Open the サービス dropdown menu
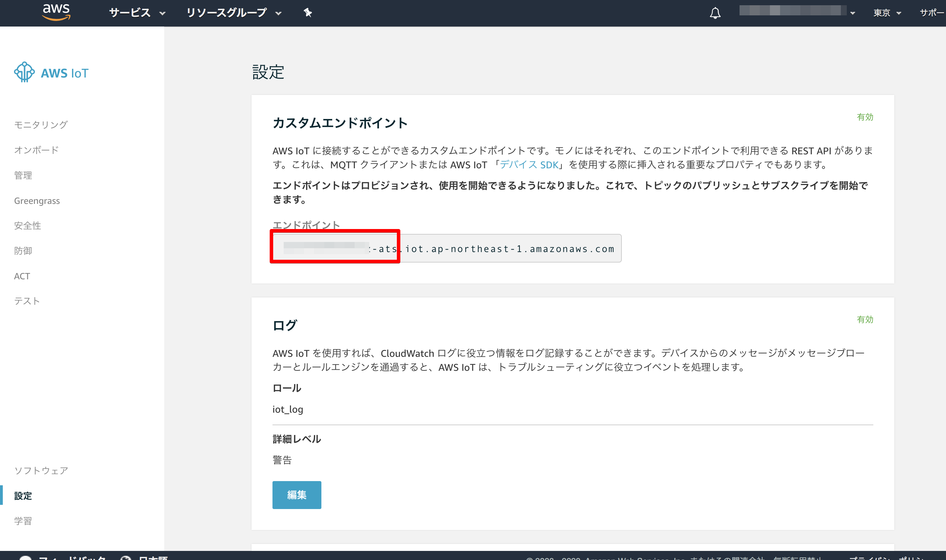This screenshot has width=946, height=560. (137, 13)
